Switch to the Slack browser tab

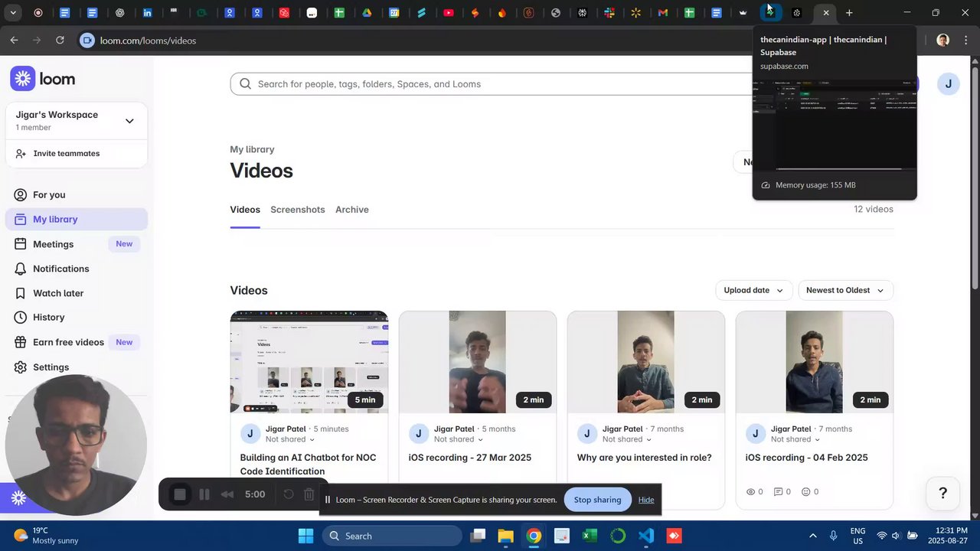coord(609,12)
